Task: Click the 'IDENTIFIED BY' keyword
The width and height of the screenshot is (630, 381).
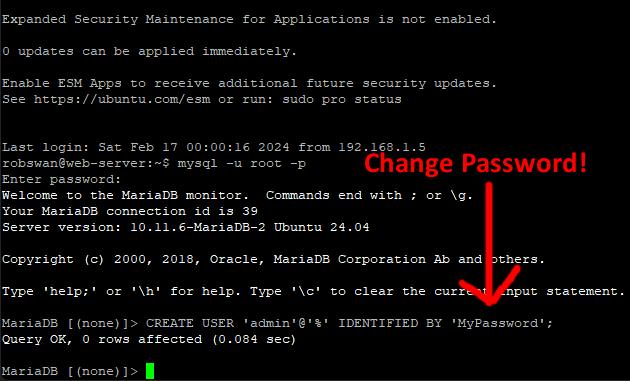Action: click(x=390, y=323)
